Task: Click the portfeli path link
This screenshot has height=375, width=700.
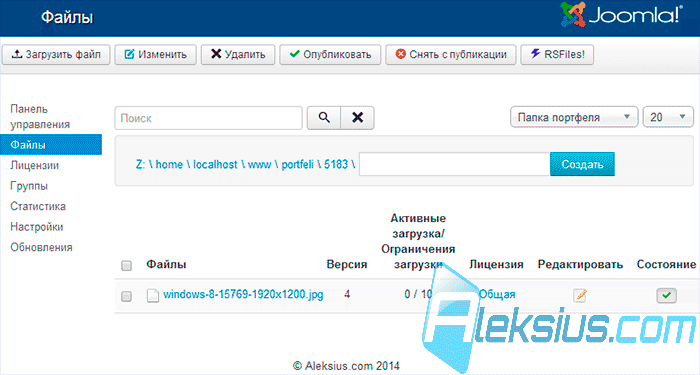Action: 297,164
